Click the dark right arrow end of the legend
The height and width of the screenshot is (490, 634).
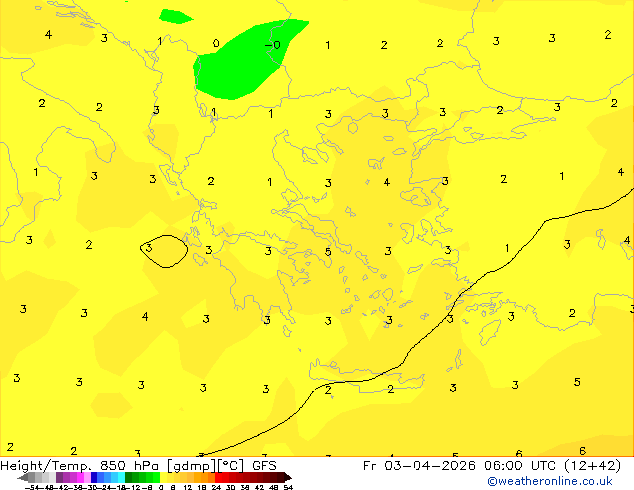pyautogui.click(x=288, y=477)
